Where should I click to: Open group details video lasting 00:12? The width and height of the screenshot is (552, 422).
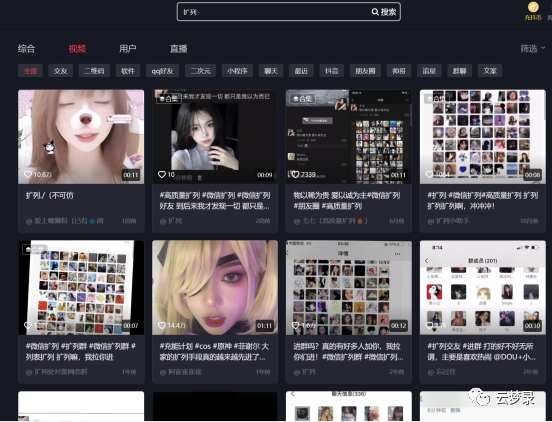point(349,288)
